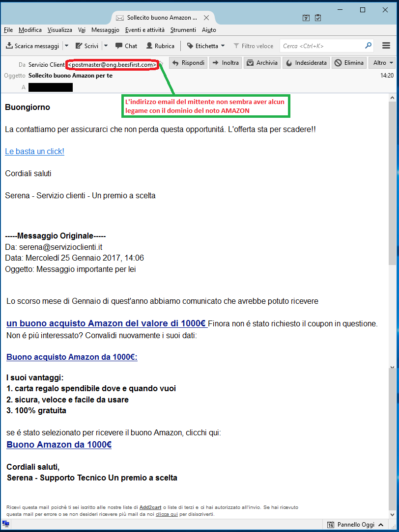Click the subject 'Sollecito buono Amazon per te'
This screenshot has width=399, height=532.
(x=70, y=76)
